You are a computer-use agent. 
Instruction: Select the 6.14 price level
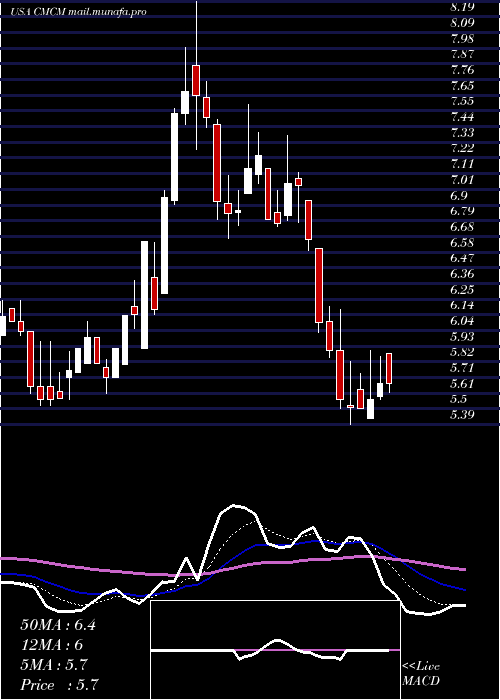(x=462, y=306)
